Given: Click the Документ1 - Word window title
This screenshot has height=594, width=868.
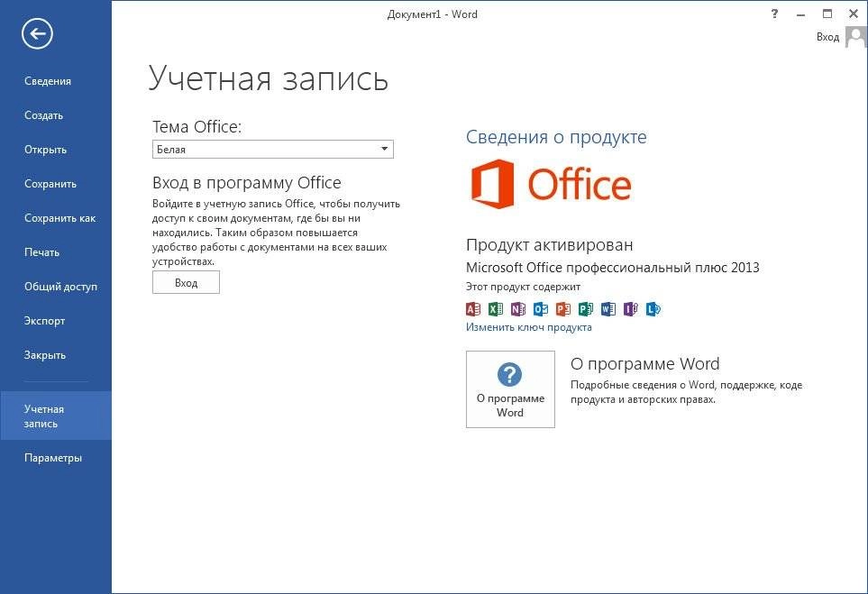Looking at the screenshot, I should click(x=433, y=14).
